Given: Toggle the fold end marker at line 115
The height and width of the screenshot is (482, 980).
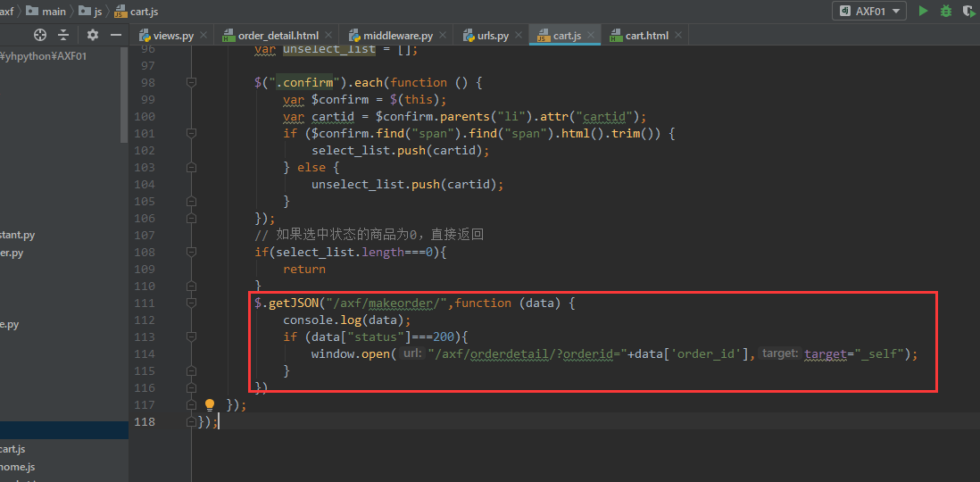Looking at the screenshot, I should (x=192, y=370).
